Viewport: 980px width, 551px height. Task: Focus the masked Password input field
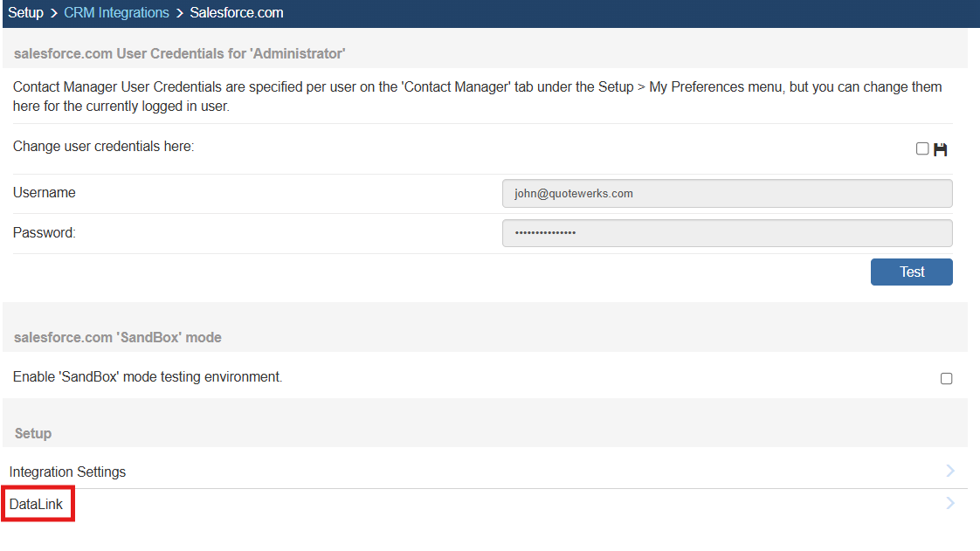727,233
